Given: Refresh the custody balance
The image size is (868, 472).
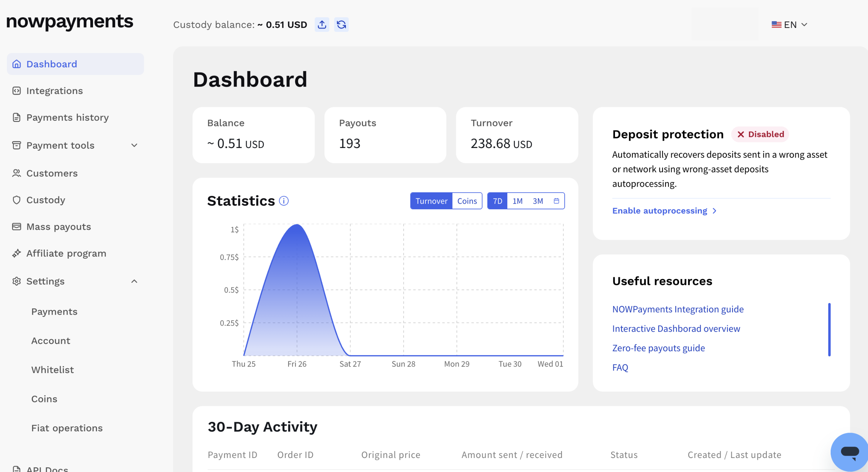Looking at the screenshot, I should tap(341, 25).
